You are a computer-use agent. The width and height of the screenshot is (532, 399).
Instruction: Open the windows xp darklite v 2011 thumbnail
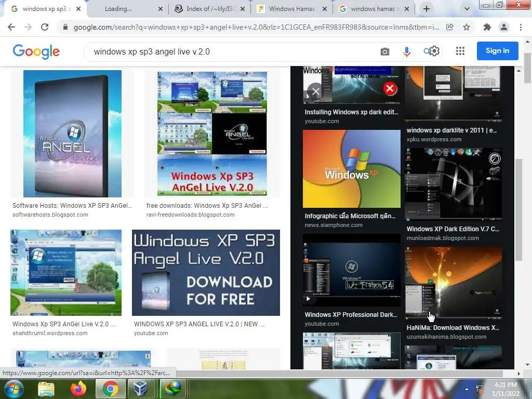click(453, 94)
